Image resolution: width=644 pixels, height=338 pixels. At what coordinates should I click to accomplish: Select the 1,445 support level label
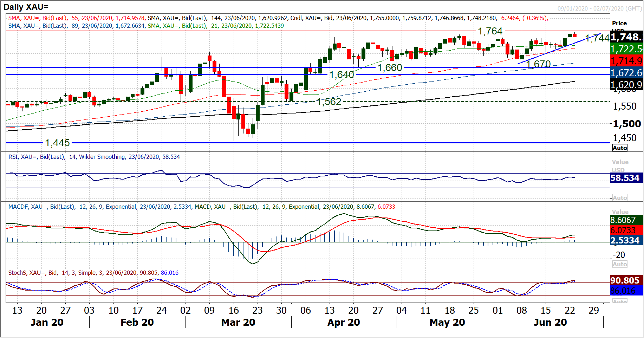[x=57, y=143]
